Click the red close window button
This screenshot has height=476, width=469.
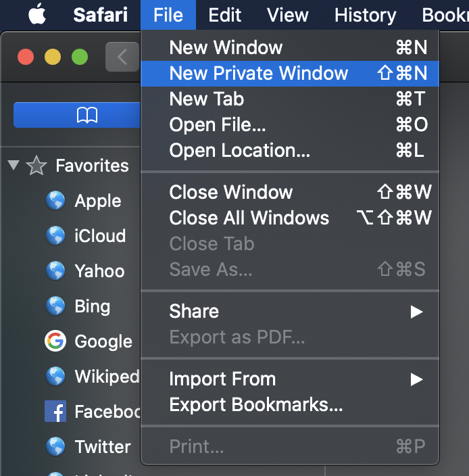[26, 57]
